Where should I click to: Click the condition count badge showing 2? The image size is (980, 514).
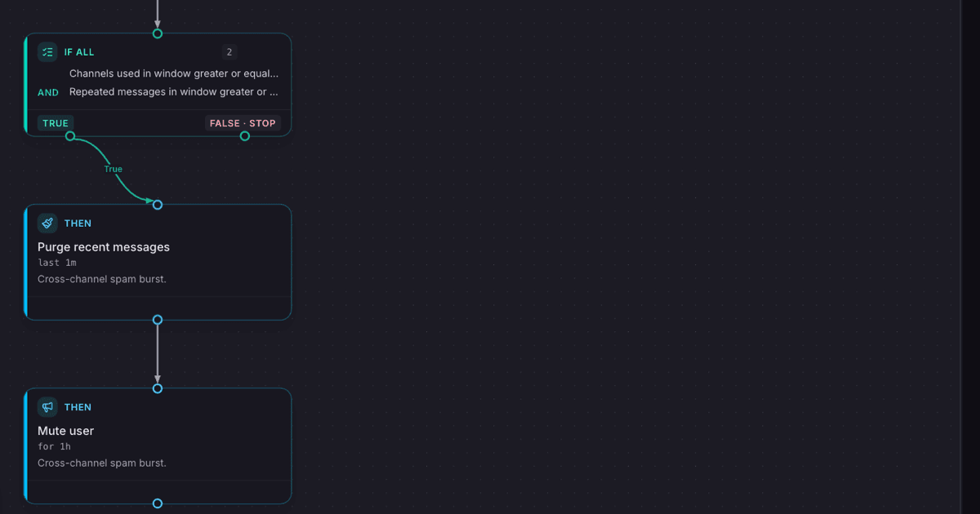tap(229, 52)
